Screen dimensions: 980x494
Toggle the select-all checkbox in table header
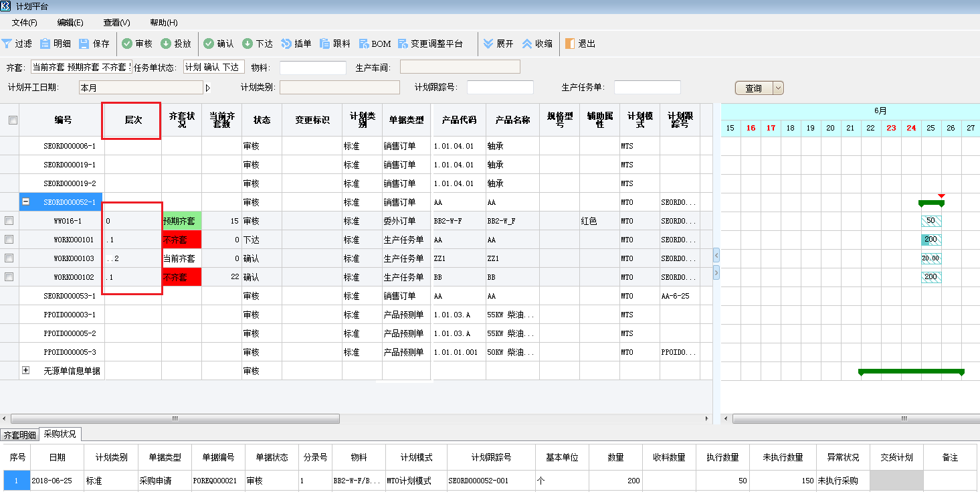tap(13, 120)
